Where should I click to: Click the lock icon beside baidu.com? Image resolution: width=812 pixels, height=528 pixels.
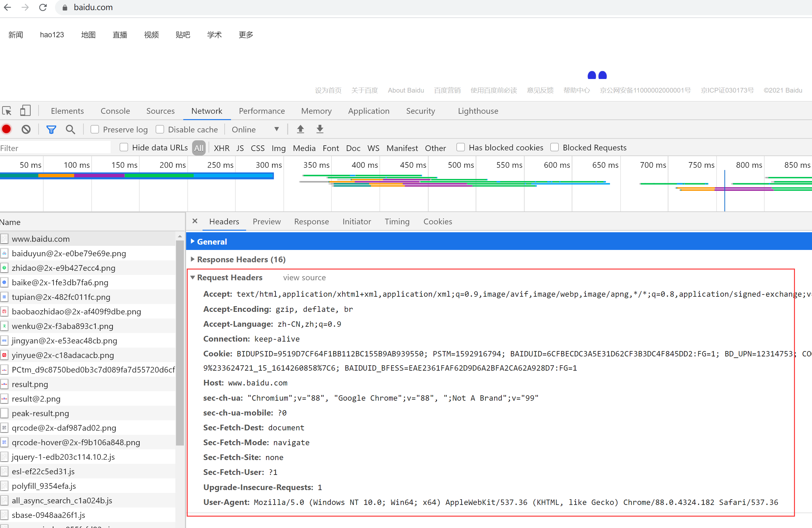(65, 8)
